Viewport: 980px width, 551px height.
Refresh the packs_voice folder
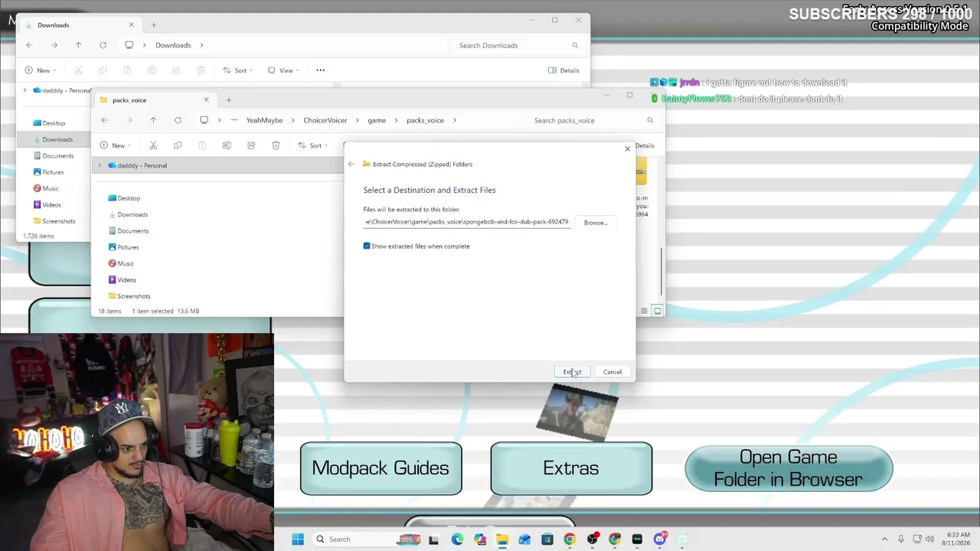(178, 120)
